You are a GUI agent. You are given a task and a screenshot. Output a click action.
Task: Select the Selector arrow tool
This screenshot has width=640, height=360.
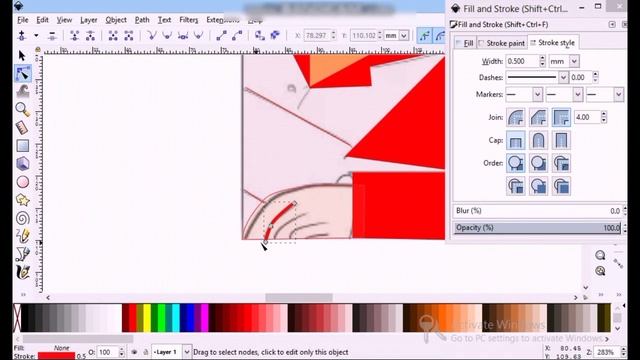(22, 56)
